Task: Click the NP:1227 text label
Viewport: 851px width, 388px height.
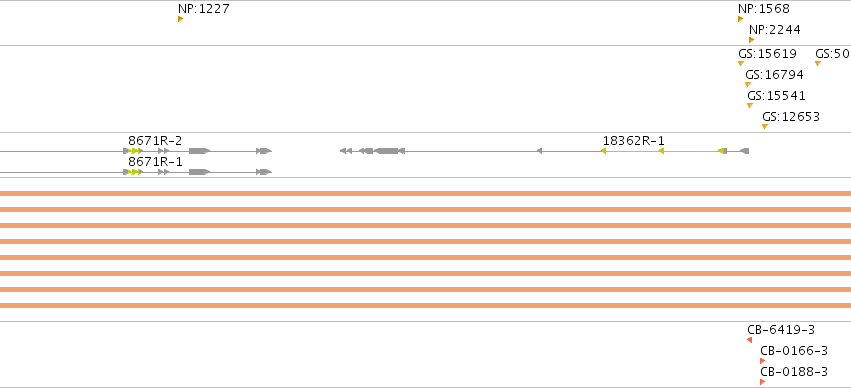Action: [x=204, y=9]
